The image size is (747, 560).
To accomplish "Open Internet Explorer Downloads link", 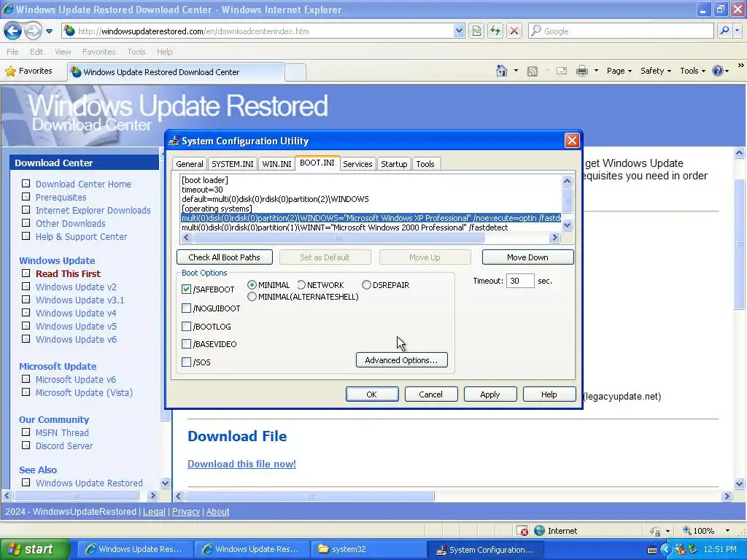I will 93,211.
